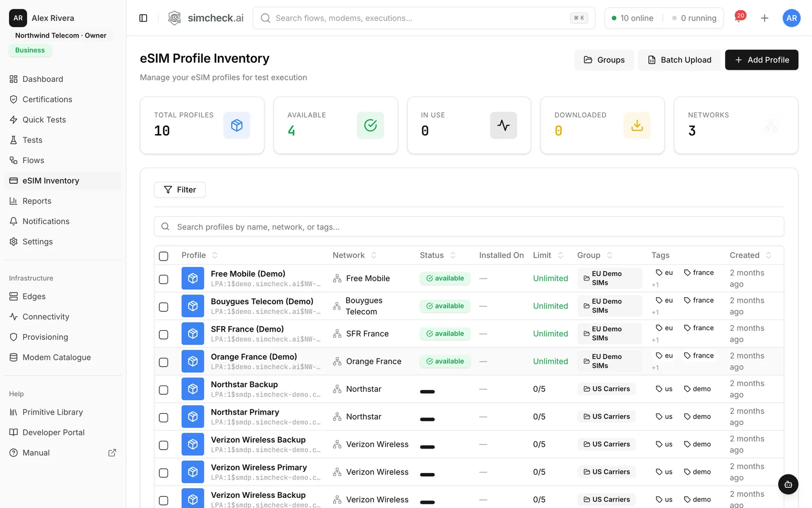Click the plus icon in top bar
This screenshot has height=508, width=812.
click(764, 18)
